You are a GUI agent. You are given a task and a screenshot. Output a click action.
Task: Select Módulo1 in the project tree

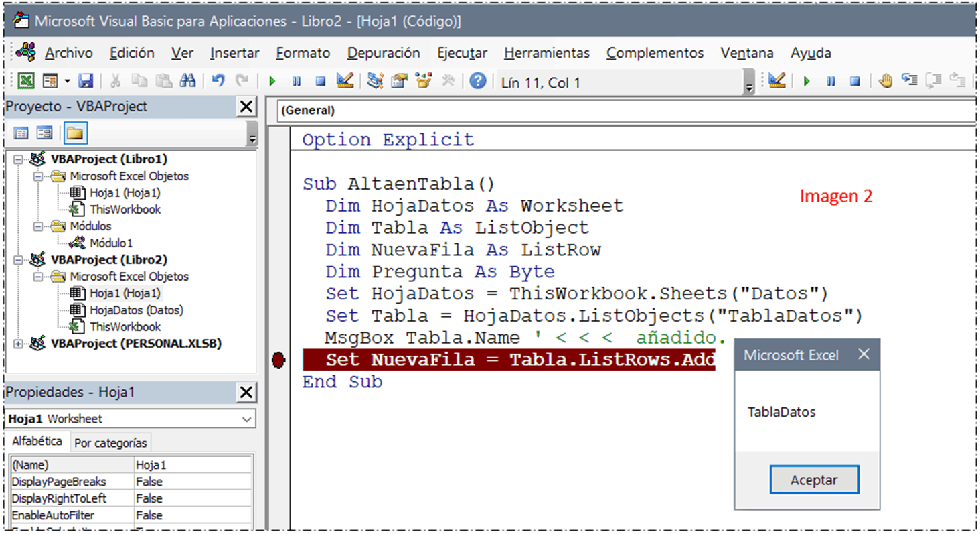[x=111, y=243]
